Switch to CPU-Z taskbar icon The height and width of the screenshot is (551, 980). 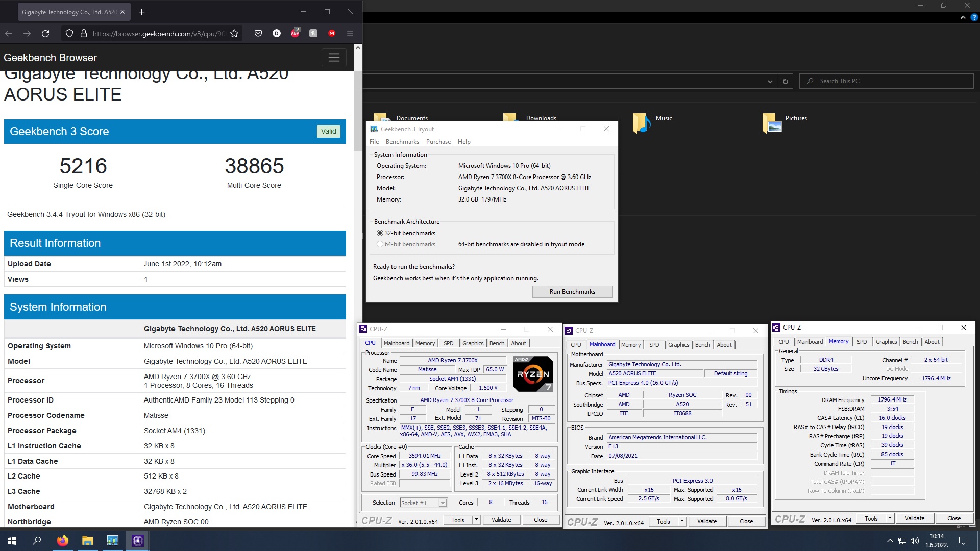[137, 541]
